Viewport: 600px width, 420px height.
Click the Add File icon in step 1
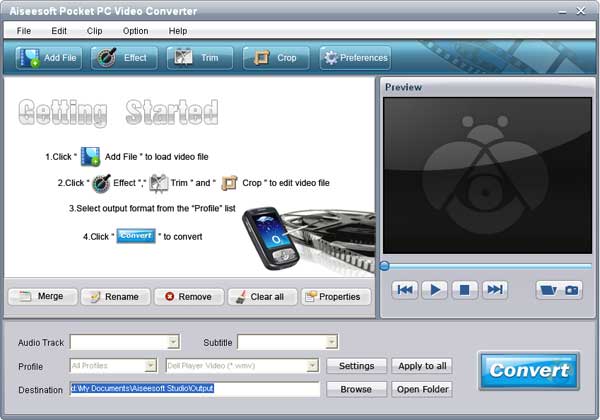point(90,156)
